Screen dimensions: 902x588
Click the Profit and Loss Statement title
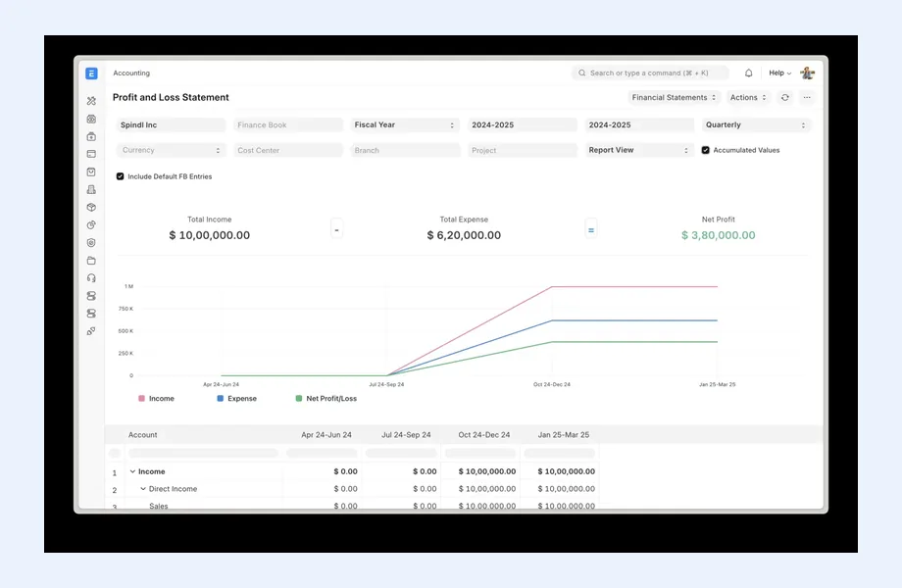(x=171, y=98)
